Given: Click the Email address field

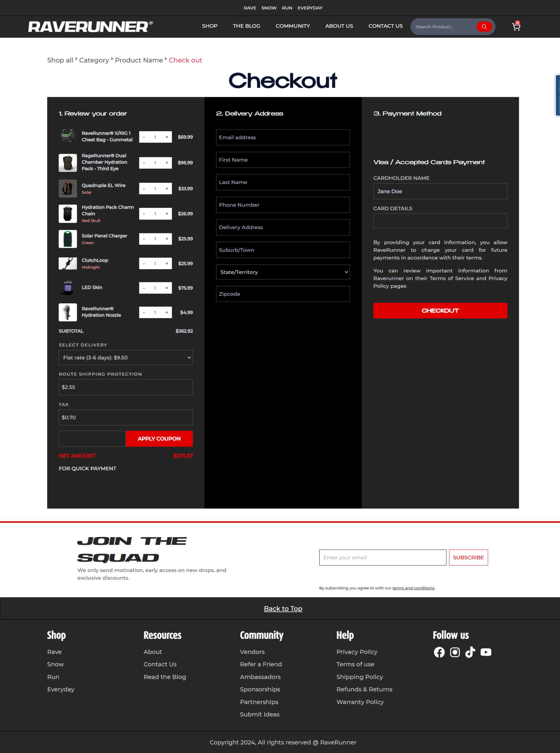Looking at the screenshot, I should pyautogui.click(x=283, y=137).
